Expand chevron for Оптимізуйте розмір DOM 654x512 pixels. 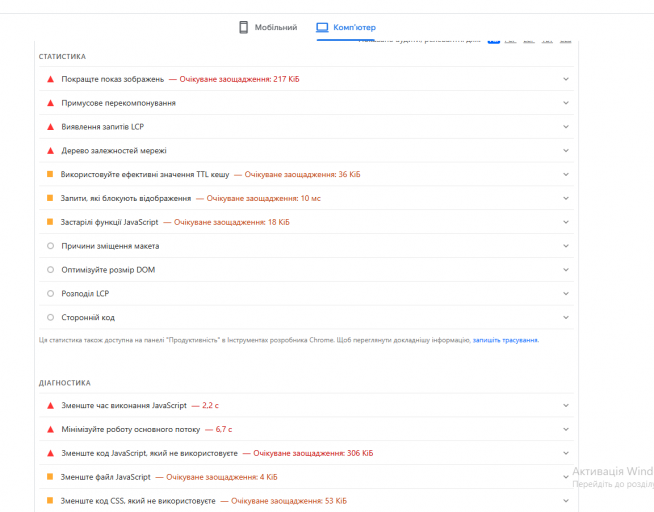[566, 269]
